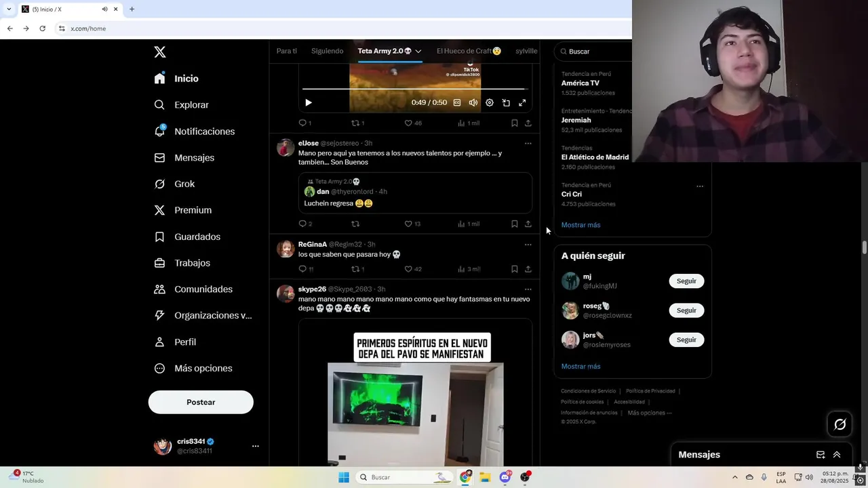The height and width of the screenshot is (488, 868).
Task: Show hidden system tray icons
Action: (x=734, y=477)
